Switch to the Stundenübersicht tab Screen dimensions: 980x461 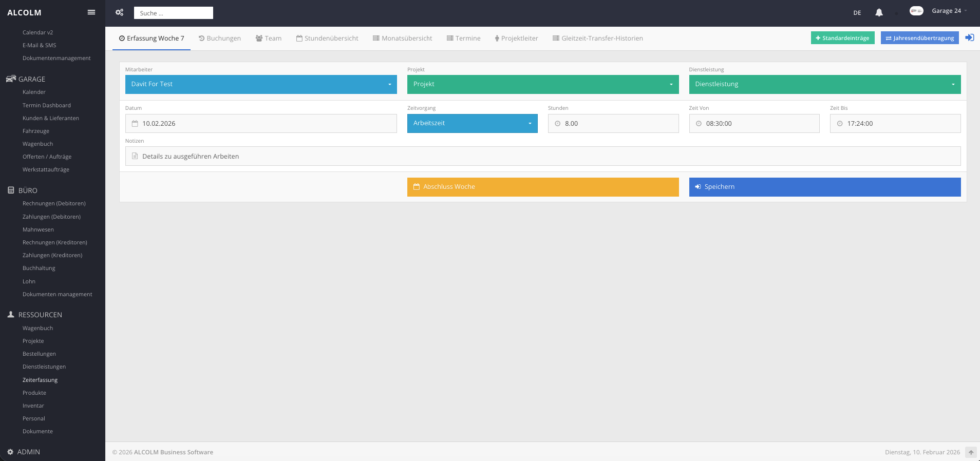(x=327, y=39)
